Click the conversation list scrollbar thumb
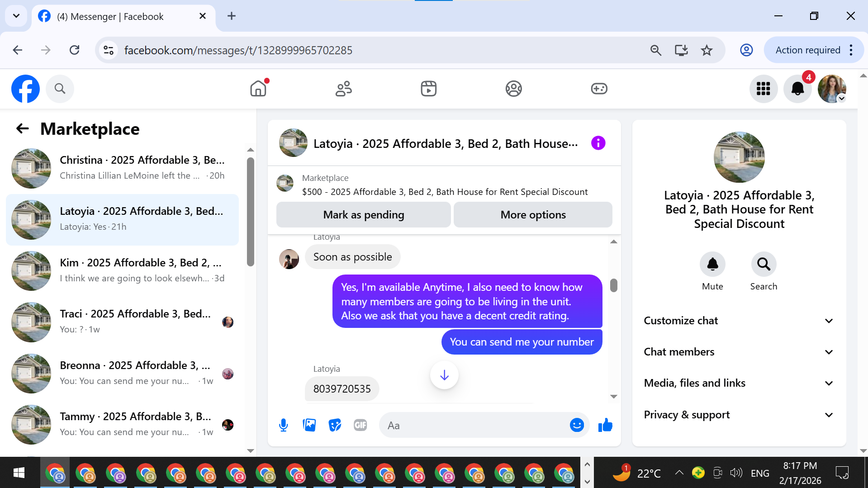Screen dimensions: 868x488 (x=251, y=212)
